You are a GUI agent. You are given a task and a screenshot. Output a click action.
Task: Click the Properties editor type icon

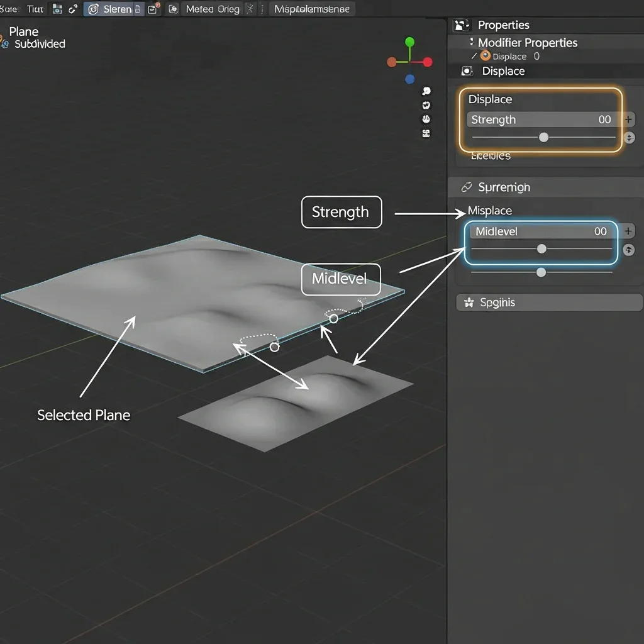click(461, 25)
